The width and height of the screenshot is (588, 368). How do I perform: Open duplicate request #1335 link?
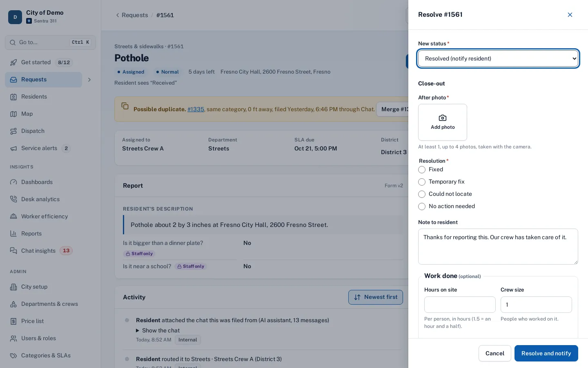tap(196, 109)
